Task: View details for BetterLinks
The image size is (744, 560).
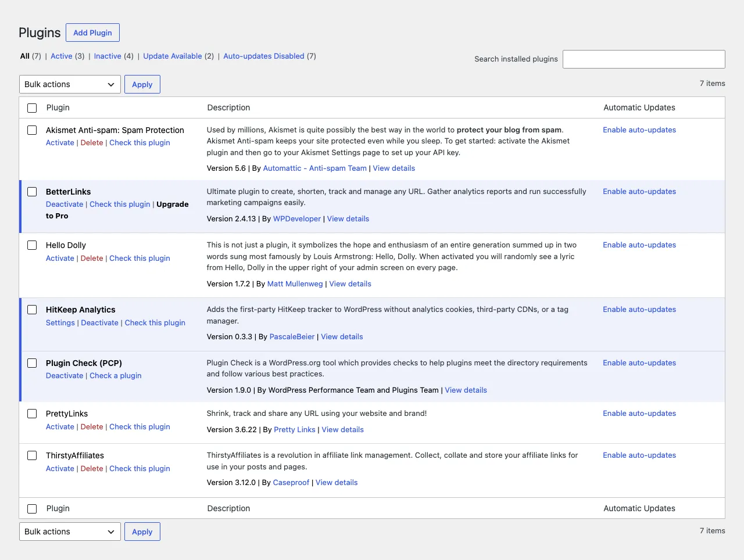Action: 348,219
